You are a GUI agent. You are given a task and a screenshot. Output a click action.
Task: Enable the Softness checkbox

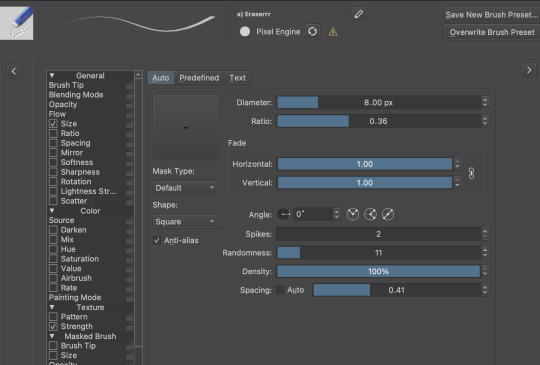click(53, 162)
